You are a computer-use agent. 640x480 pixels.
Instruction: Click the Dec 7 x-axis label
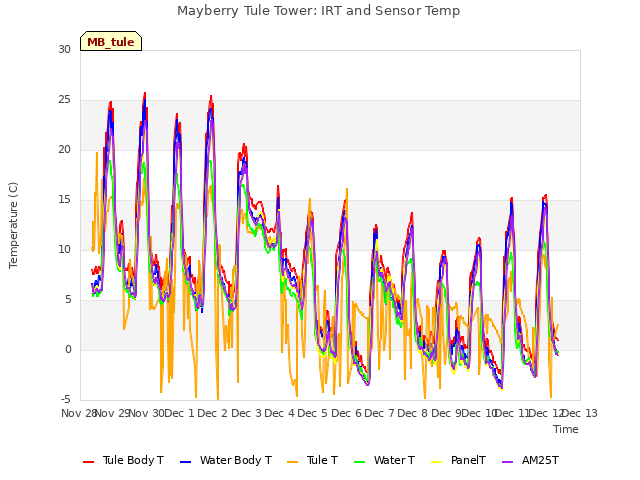(380, 413)
